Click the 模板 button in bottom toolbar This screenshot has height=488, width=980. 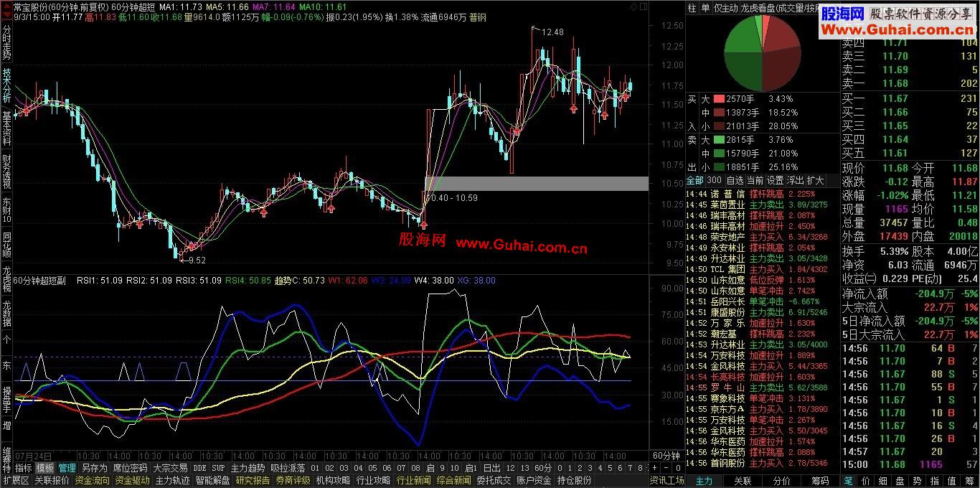[45, 468]
